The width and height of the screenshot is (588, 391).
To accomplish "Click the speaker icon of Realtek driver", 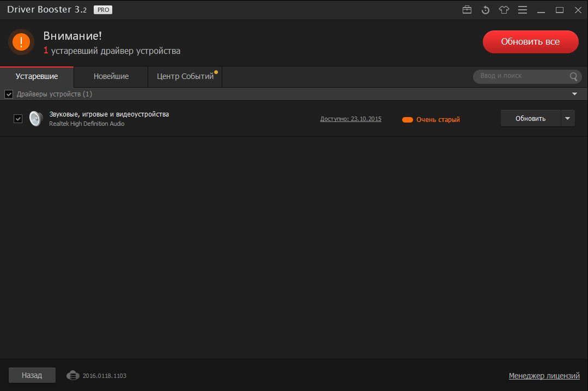I will pyautogui.click(x=35, y=119).
